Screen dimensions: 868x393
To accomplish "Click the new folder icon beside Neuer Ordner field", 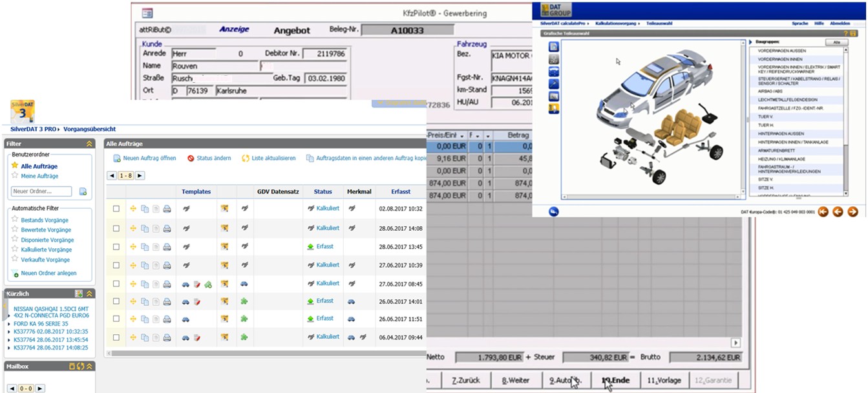I will (83, 191).
